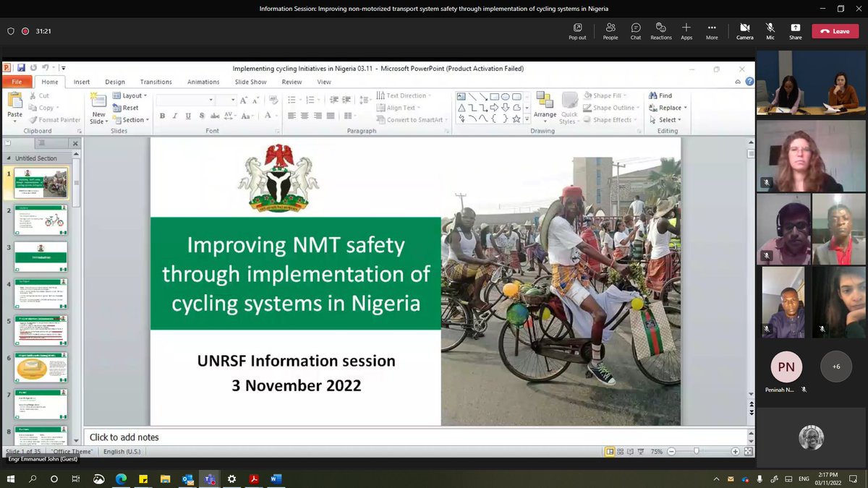Screen dimensions: 868x488
Task: Switch to the Transitions tab
Action: 156,82
